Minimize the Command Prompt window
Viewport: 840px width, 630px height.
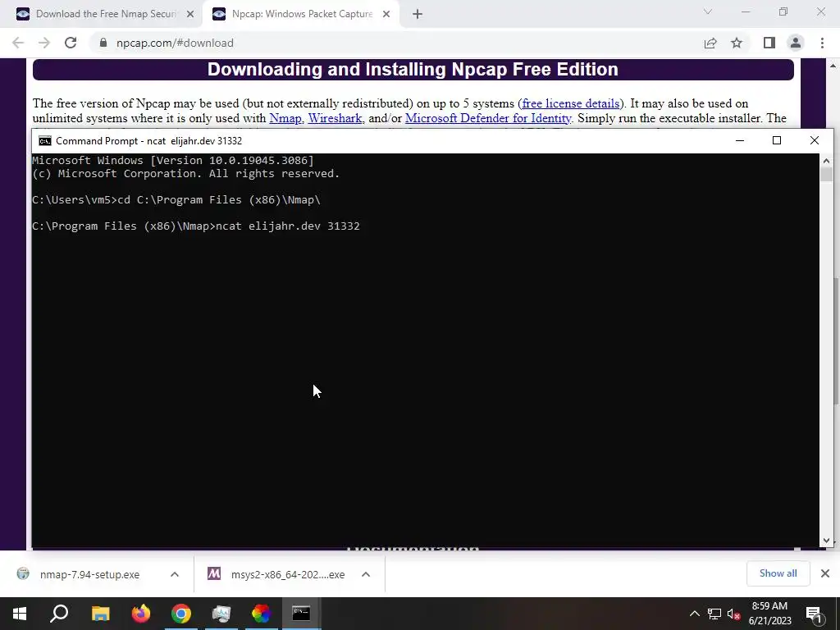[740, 140]
